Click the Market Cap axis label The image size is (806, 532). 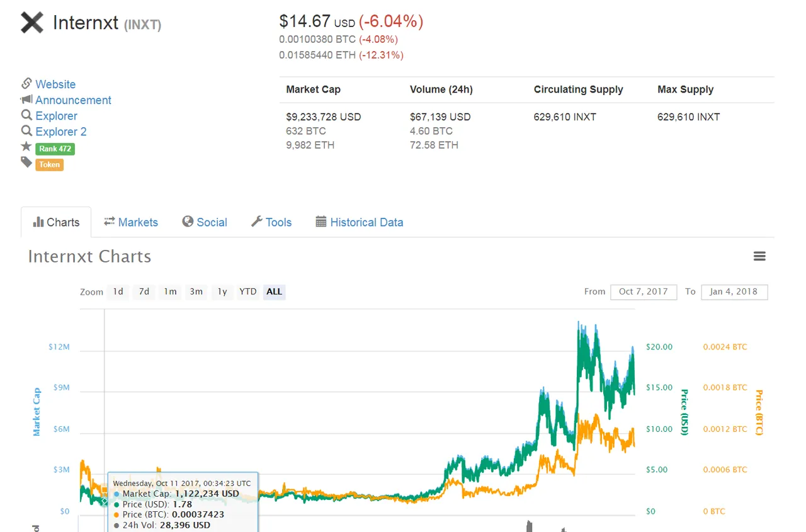coord(37,412)
